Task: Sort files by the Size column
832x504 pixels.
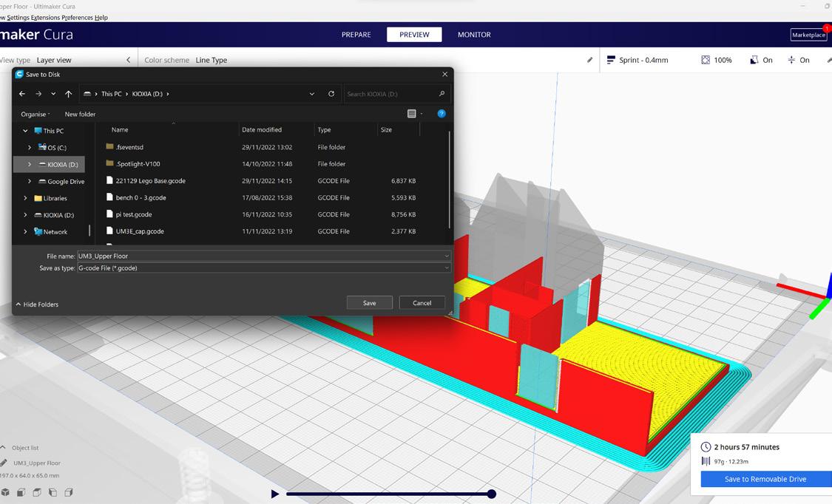Action: tap(386, 129)
